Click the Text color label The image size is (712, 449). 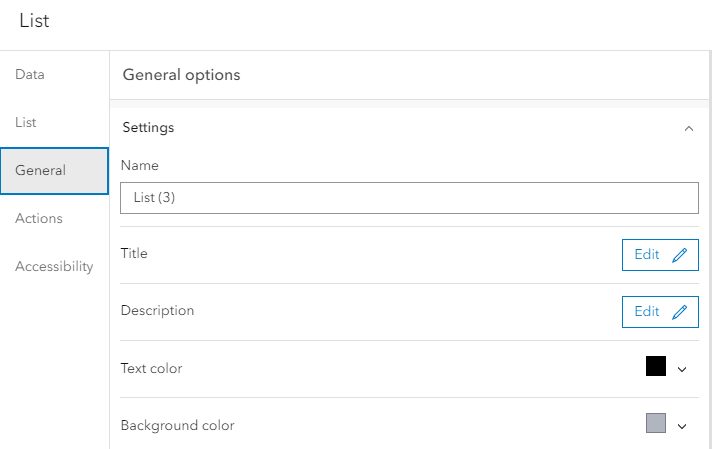[151, 368]
